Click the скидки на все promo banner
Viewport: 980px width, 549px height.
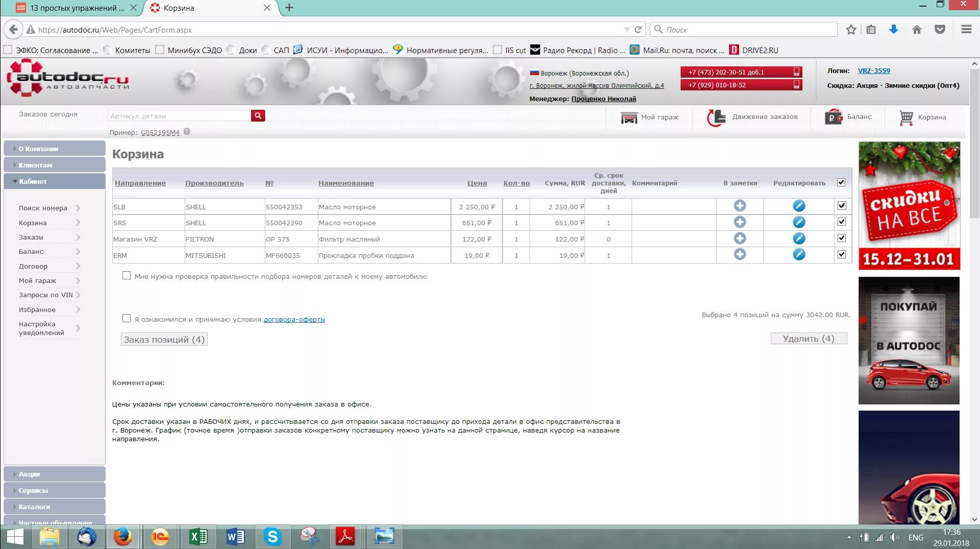pos(909,206)
